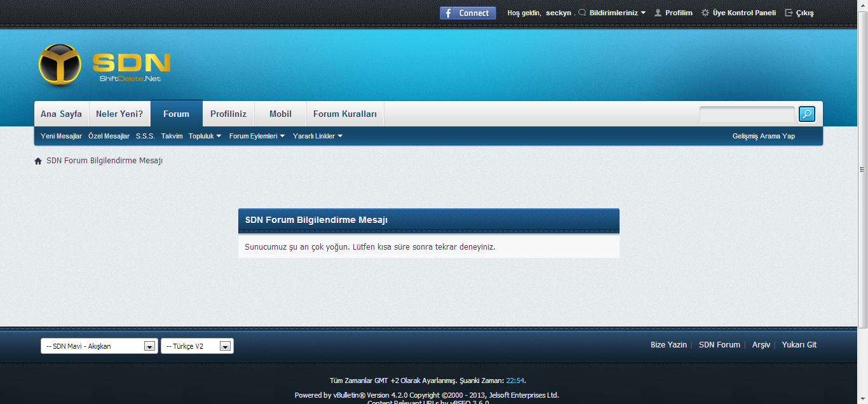The image size is (868, 404).
Task: Open the Forum Kuralları tab
Action: [x=345, y=114]
